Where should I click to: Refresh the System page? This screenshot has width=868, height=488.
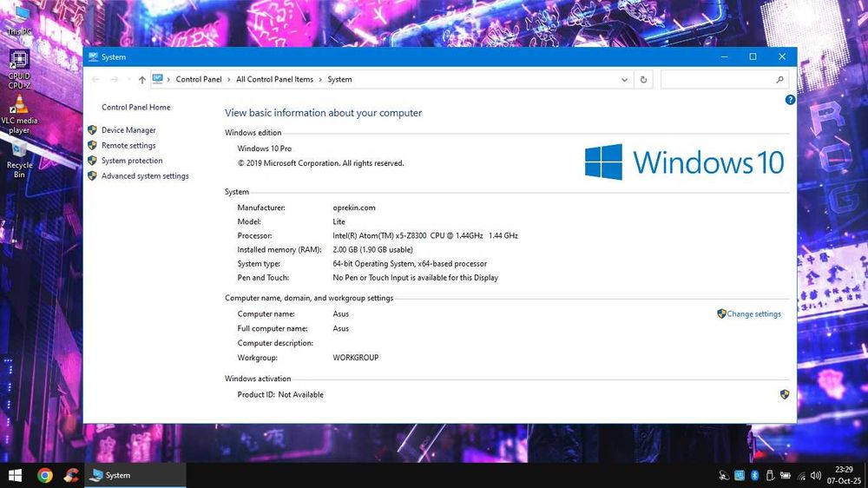pos(643,80)
